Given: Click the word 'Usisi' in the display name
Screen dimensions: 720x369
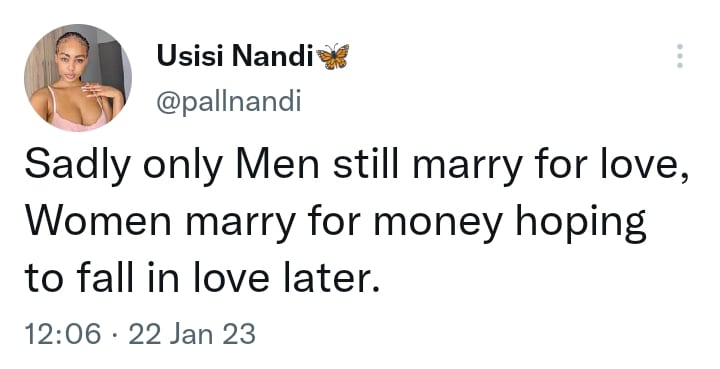Looking at the screenshot, I should click(190, 56).
